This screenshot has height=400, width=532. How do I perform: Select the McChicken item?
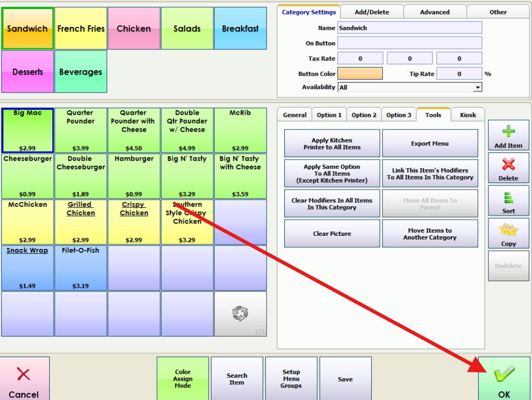27,222
